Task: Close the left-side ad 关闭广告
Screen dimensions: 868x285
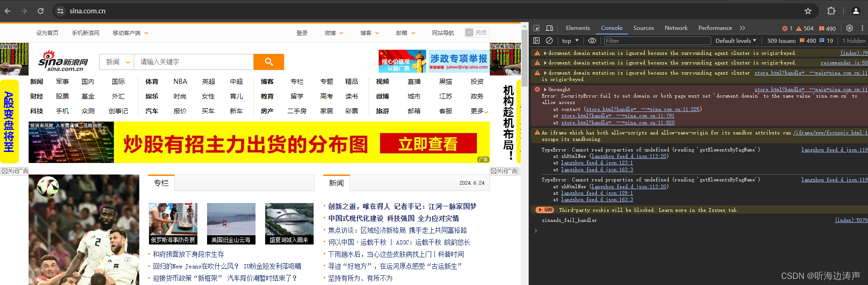Action: tap(15, 171)
